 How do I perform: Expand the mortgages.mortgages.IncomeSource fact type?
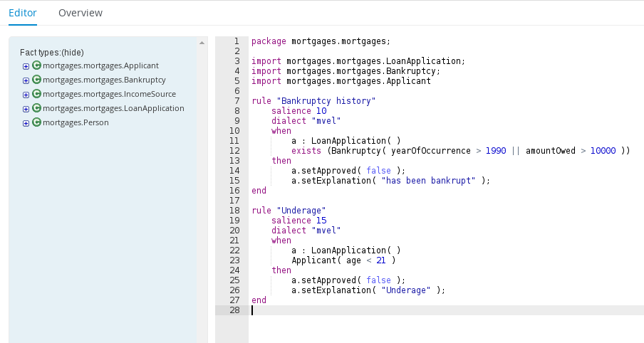click(x=26, y=95)
